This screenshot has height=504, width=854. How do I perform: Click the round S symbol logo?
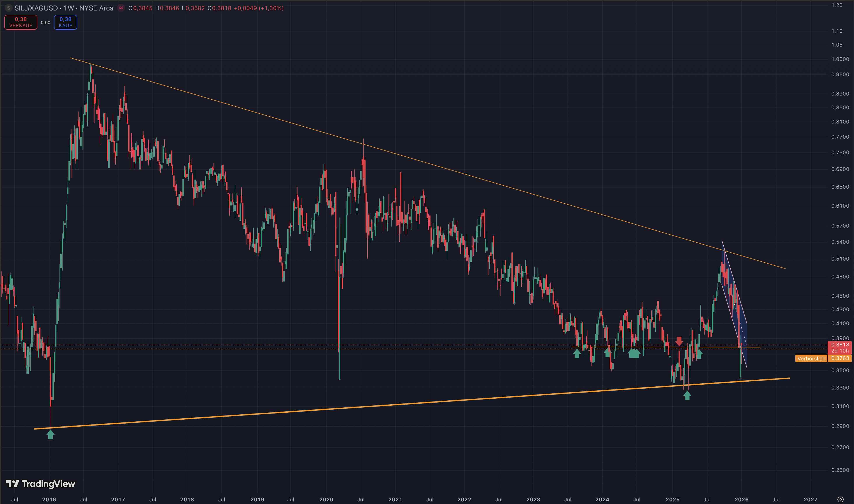(9, 8)
